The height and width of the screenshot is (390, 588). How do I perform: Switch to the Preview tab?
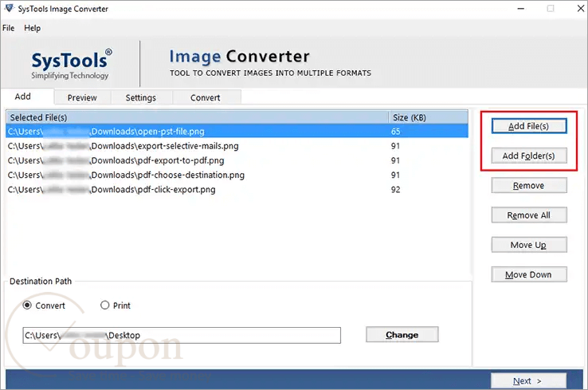tap(82, 97)
